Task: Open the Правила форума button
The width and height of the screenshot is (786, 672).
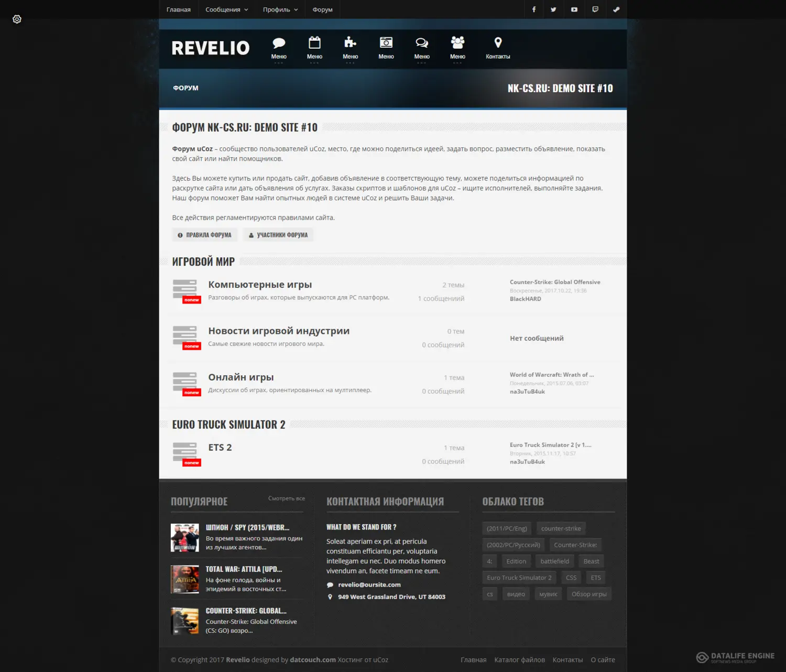Action: coord(204,235)
